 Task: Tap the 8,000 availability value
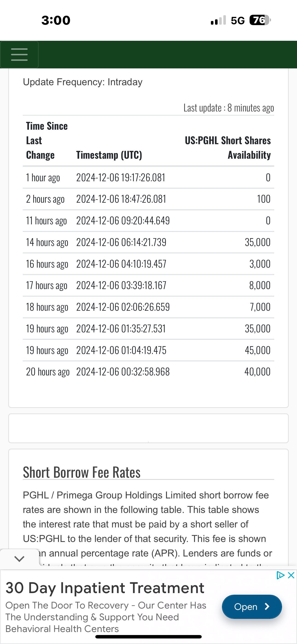click(260, 286)
